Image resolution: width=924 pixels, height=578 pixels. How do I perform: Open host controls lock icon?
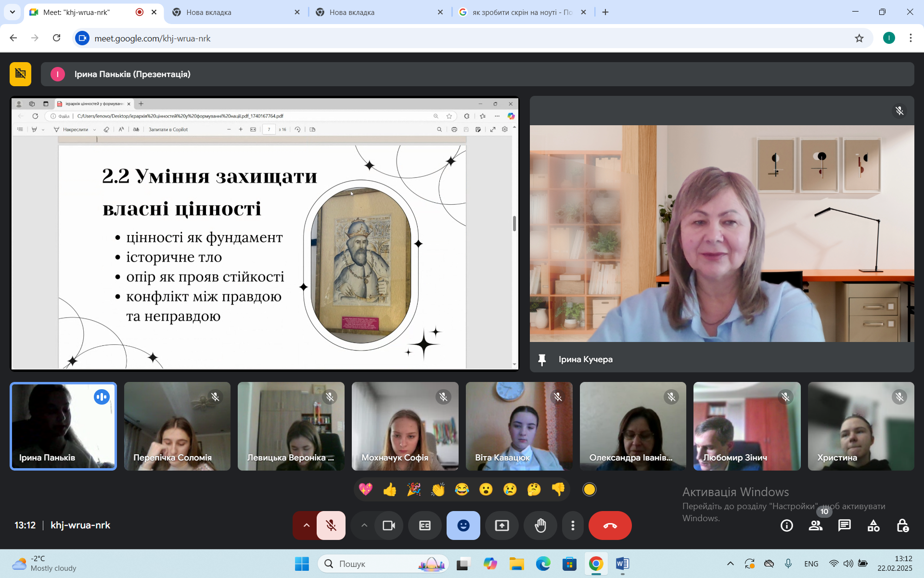coord(902,525)
